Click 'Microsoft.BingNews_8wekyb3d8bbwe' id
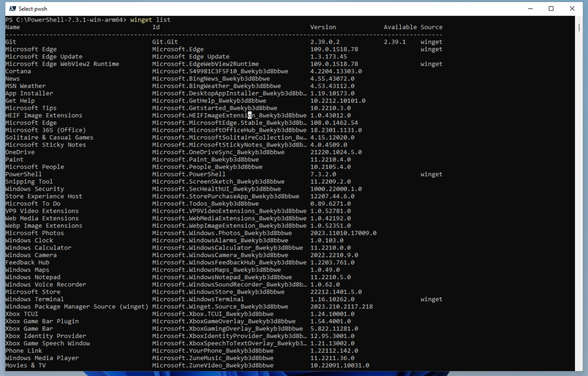This screenshot has width=588, height=376. point(211,79)
